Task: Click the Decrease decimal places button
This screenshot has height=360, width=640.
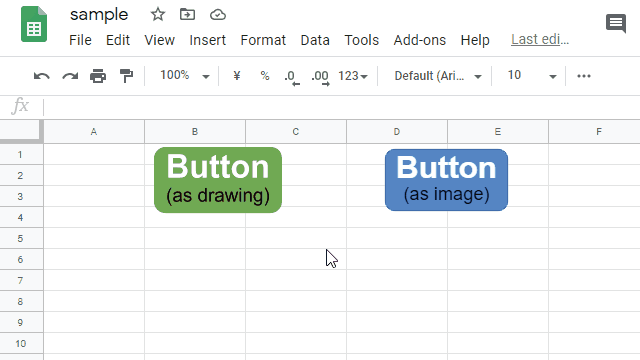Action: tap(292, 77)
